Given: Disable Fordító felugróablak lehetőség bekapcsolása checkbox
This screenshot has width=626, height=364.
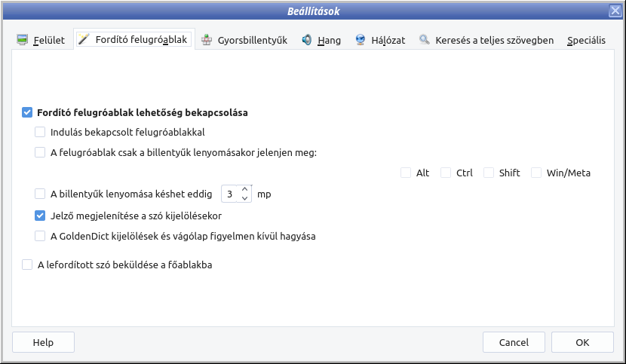Looking at the screenshot, I should click(x=28, y=112).
